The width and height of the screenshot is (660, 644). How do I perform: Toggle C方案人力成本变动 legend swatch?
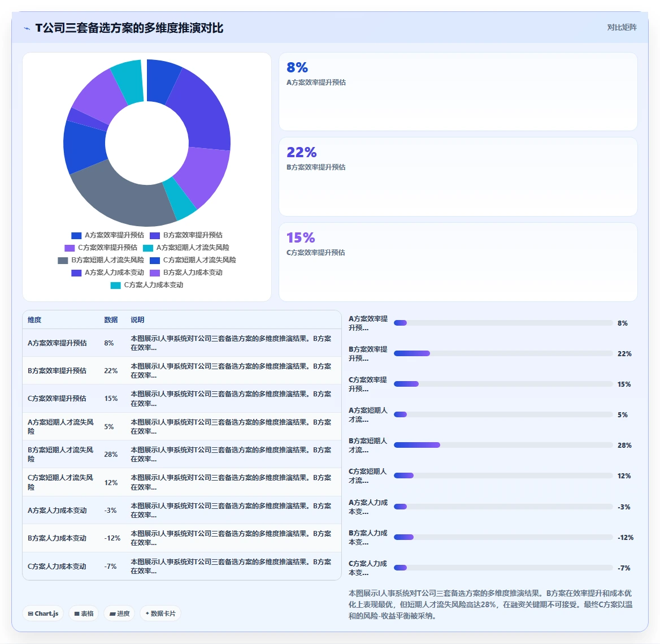(x=115, y=285)
